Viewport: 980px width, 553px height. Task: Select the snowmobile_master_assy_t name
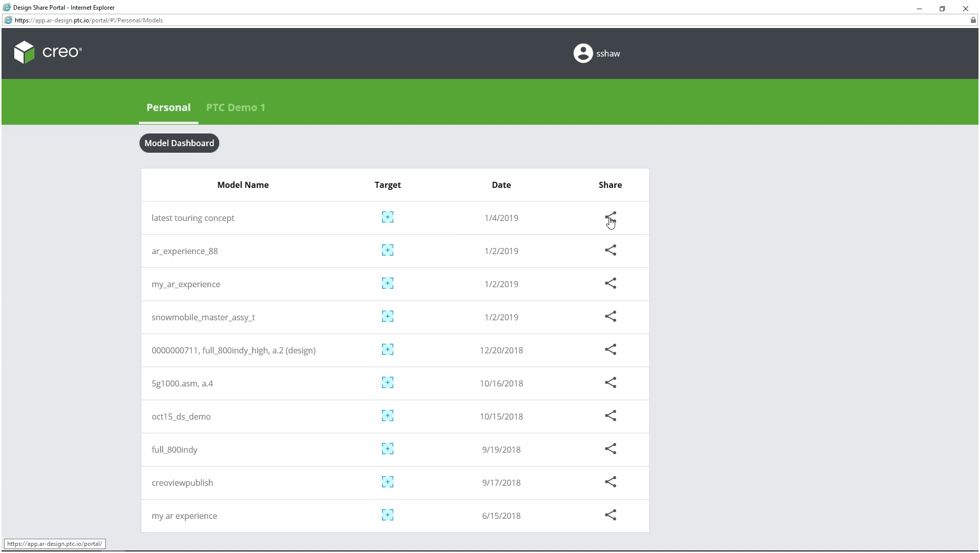(203, 317)
